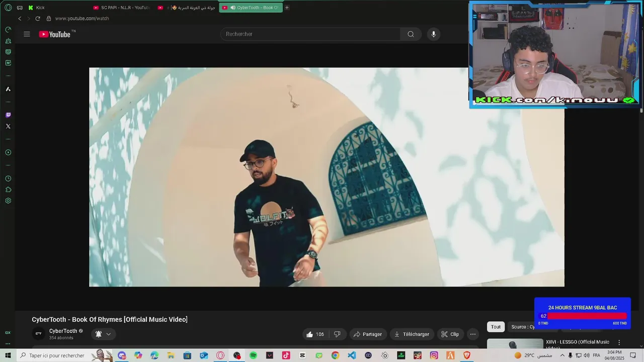Open Google Chrome from the taskbar
The image size is (644, 362).
[335, 355]
